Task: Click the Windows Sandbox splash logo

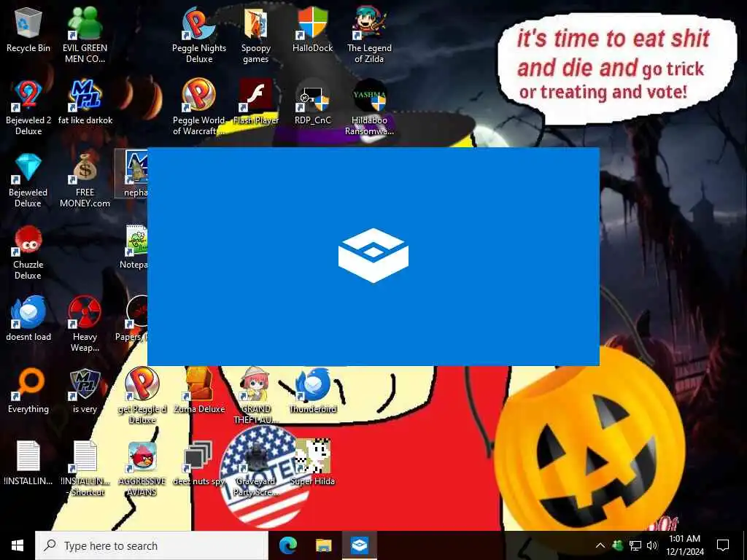Action: pyautogui.click(x=373, y=256)
